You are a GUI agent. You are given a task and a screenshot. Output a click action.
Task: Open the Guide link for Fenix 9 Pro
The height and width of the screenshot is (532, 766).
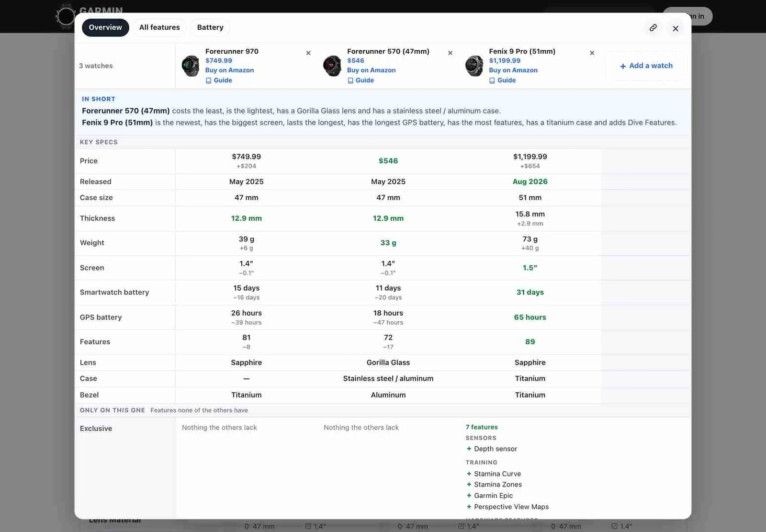point(503,80)
